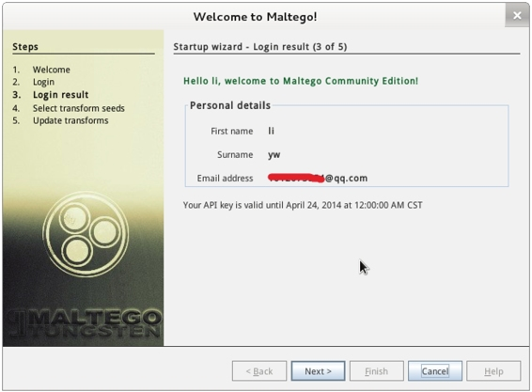Select the Update transforms step
Viewport: 532px width, 392px height.
(x=70, y=121)
